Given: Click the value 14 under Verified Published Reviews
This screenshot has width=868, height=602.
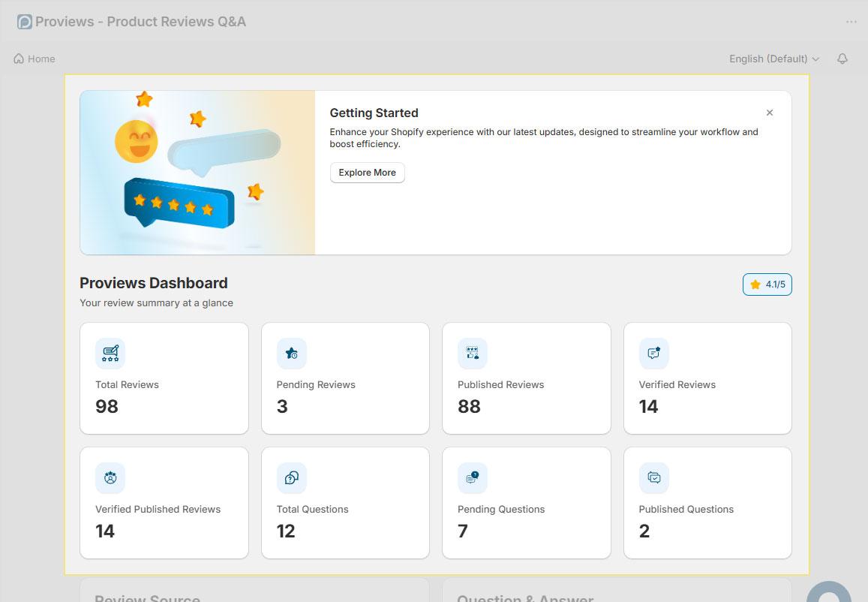Looking at the screenshot, I should pyautogui.click(x=104, y=531).
